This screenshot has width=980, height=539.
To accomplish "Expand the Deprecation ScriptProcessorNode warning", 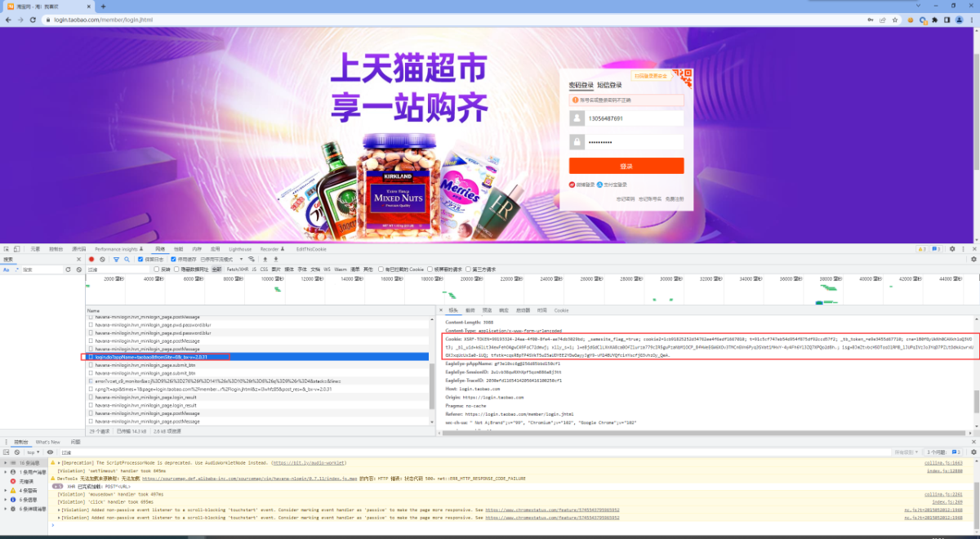I will coord(59,463).
